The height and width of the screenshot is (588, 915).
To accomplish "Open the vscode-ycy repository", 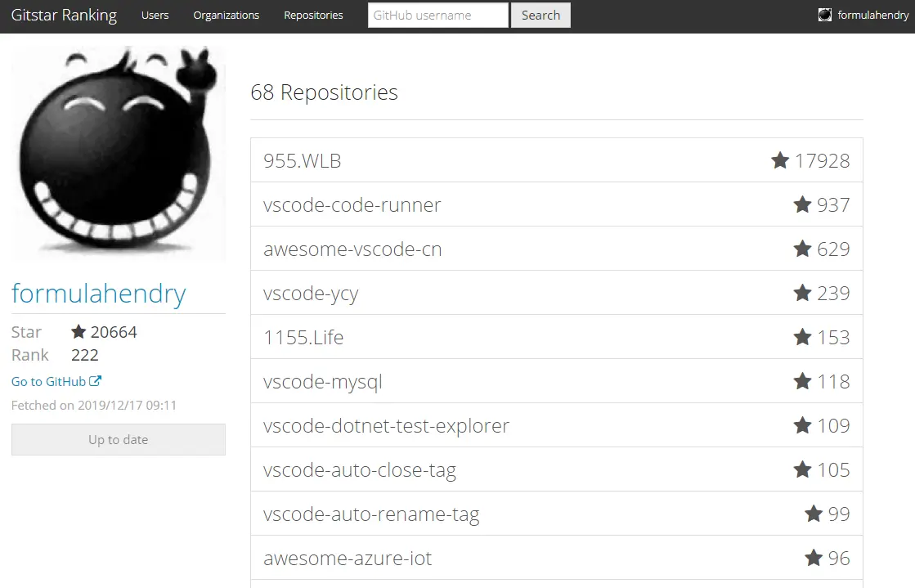I will point(557,293).
